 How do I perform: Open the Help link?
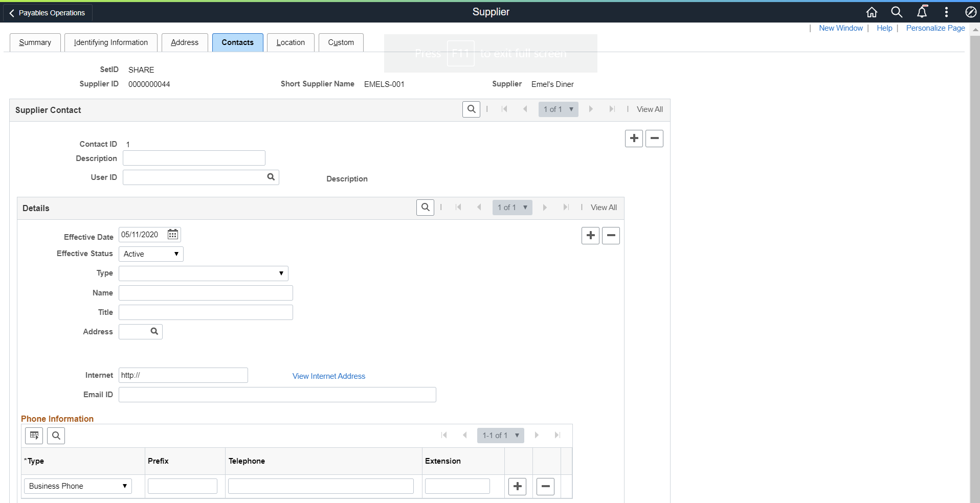pyautogui.click(x=884, y=28)
